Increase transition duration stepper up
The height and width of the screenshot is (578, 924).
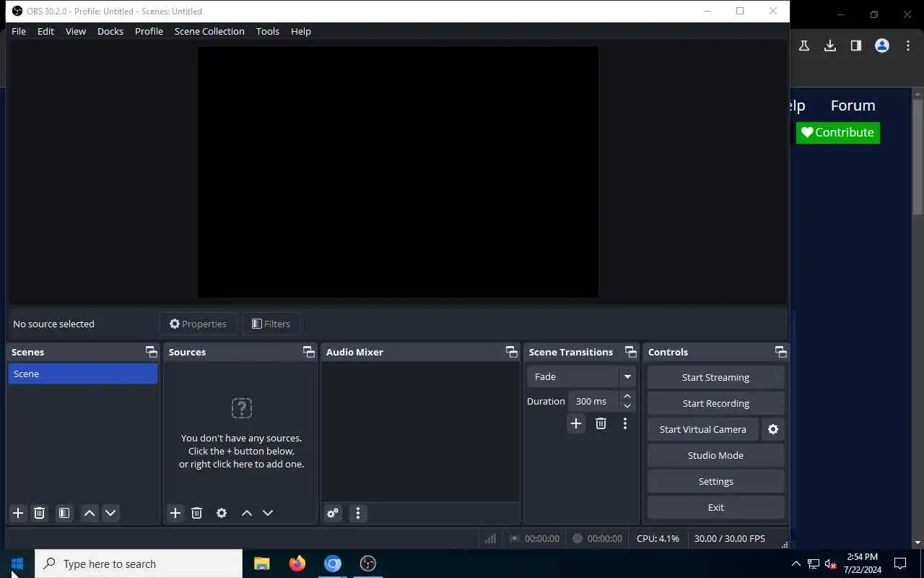point(627,396)
